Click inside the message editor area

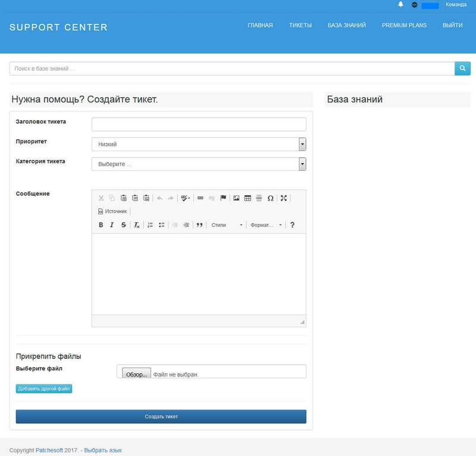point(199,274)
